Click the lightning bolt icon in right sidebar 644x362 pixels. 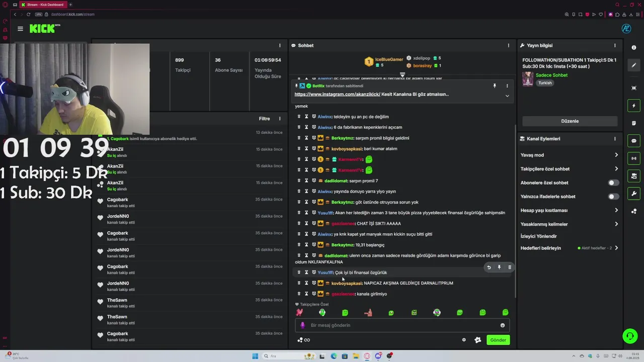point(634,106)
